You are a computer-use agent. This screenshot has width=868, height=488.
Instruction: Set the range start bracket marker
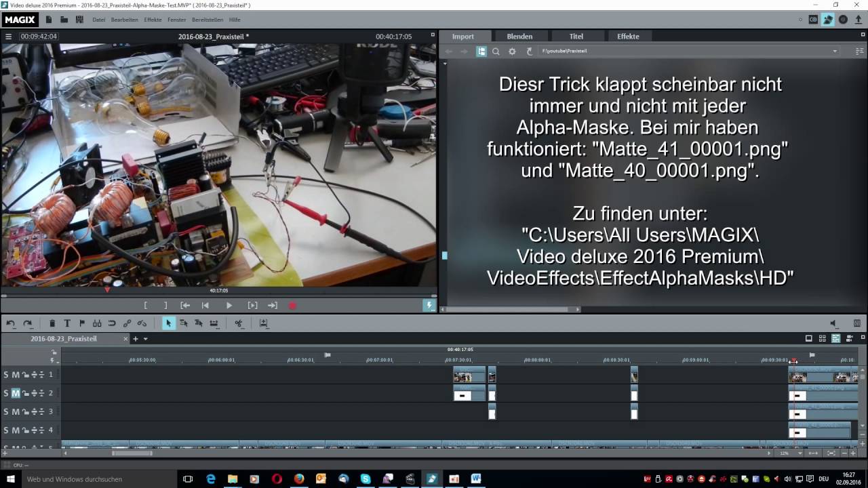(145, 306)
